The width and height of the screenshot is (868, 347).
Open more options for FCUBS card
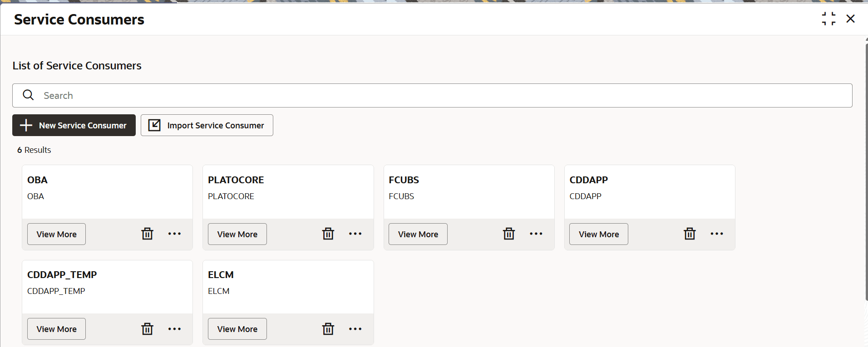click(x=536, y=234)
